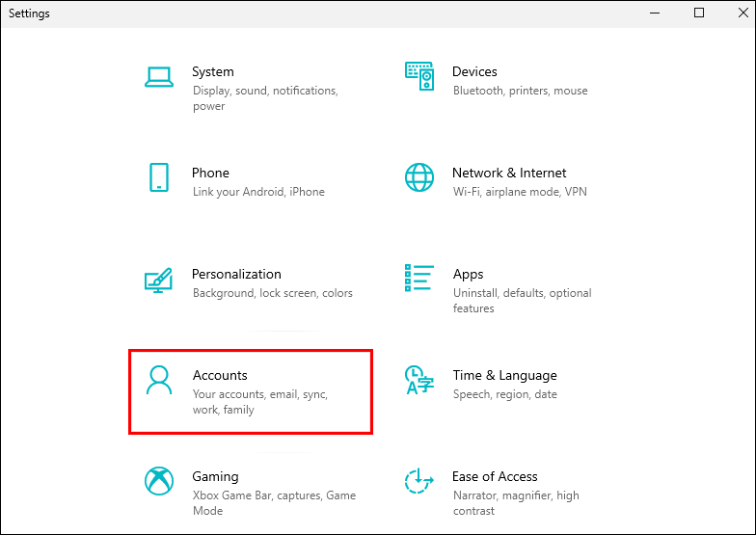Screen dimensions: 756x535
Task: Select the Network & Internet title
Action: pyautogui.click(x=509, y=174)
